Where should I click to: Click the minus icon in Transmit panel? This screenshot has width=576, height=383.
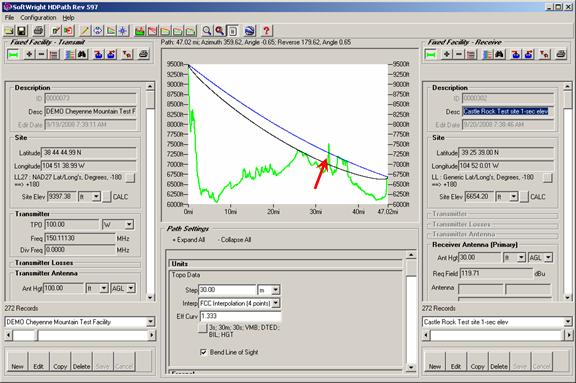pyautogui.click(x=42, y=54)
